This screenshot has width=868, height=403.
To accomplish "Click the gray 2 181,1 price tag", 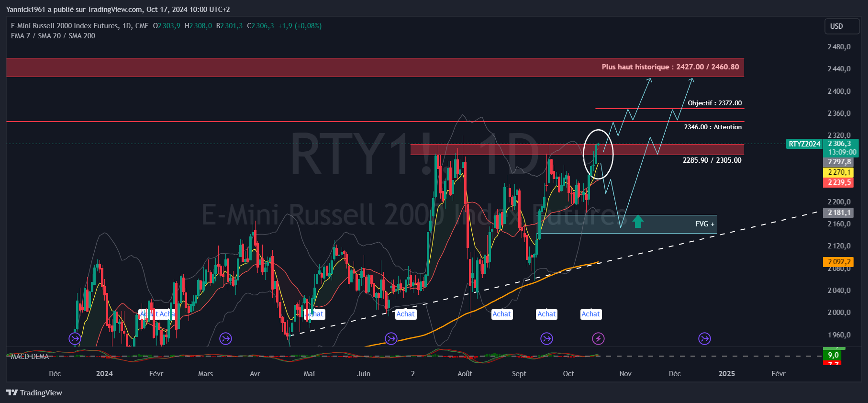I will pos(839,213).
